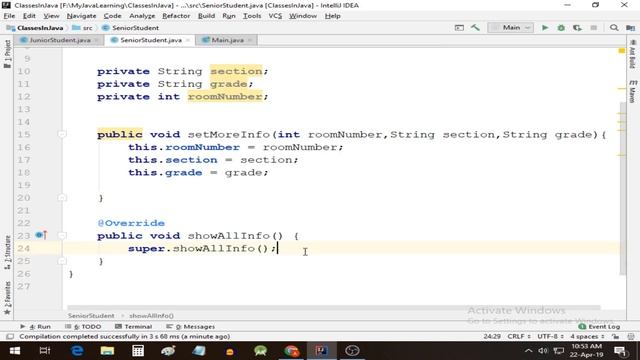The width and height of the screenshot is (640, 360).
Task: Open the Calculator taskbar icon
Action: pyautogui.click(x=138, y=351)
